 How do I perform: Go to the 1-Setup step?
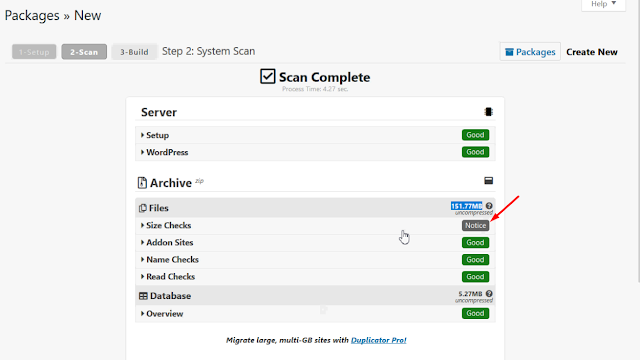coord(34,52)
